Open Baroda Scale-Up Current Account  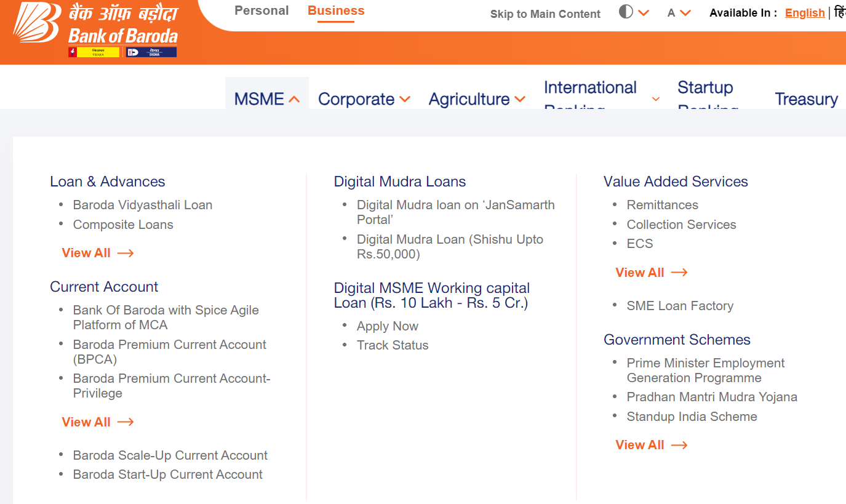pos(170,455)
